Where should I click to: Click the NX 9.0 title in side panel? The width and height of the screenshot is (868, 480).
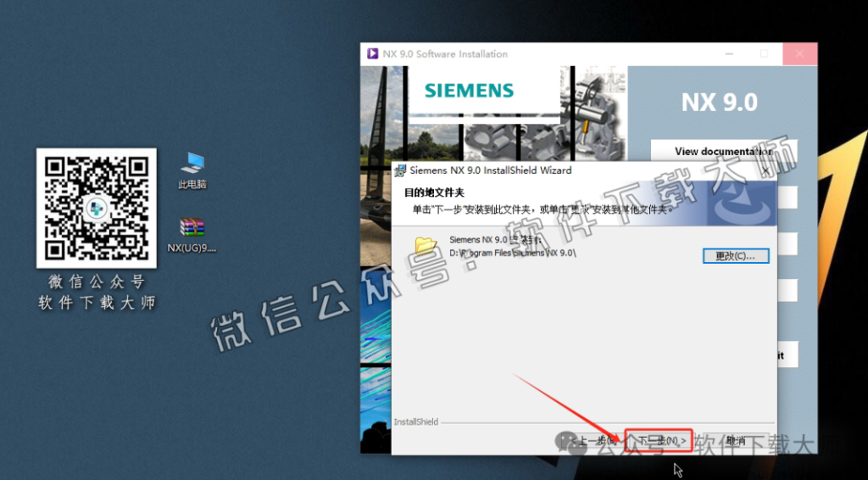click(x=719, y=103)
